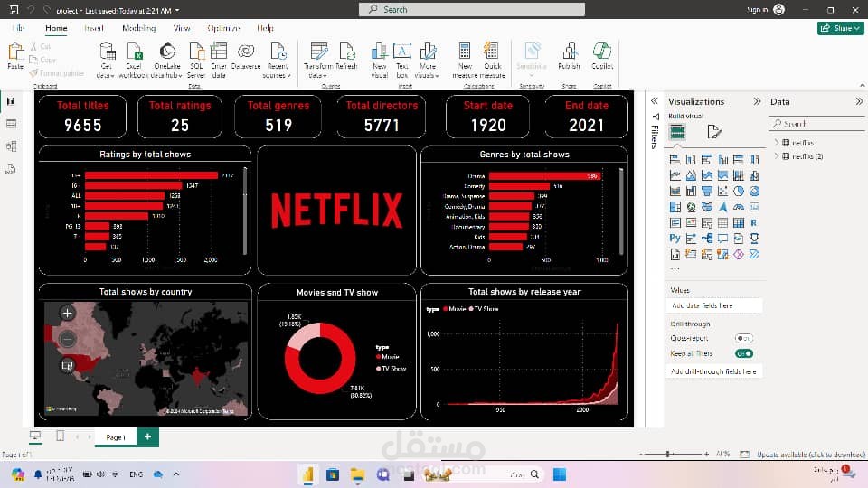Toggle the Cross-report switch
Screen dimensions: 868x488
[x=744, y=338]
